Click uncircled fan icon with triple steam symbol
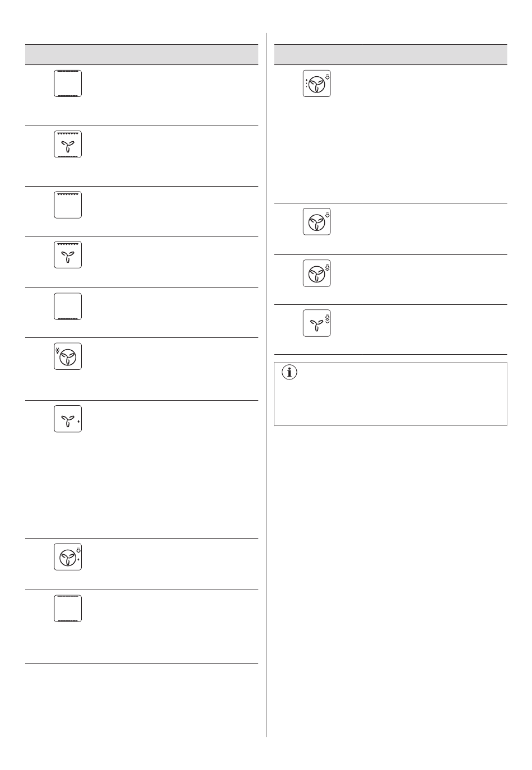Image resolution: width=532 pixels, height=770 pixels. pos(316,323)
